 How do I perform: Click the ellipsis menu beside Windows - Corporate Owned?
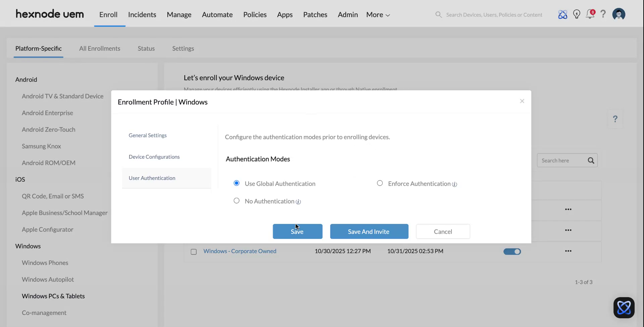[x=568, y=251]
